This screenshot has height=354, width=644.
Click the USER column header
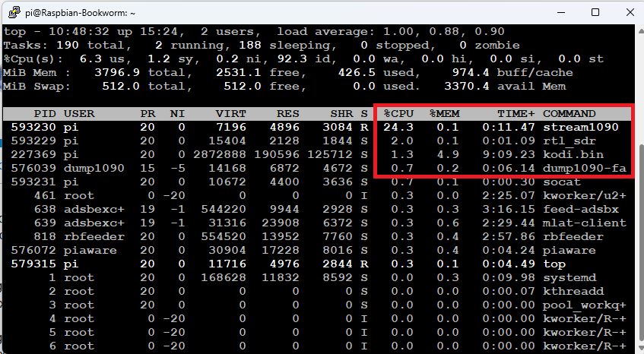coord(79,114)
